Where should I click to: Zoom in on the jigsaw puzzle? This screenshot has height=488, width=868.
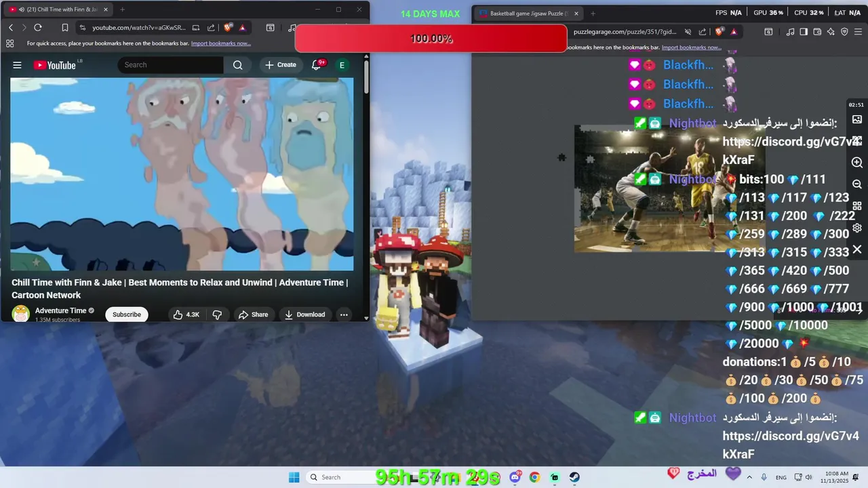click(x=857, y=163)
